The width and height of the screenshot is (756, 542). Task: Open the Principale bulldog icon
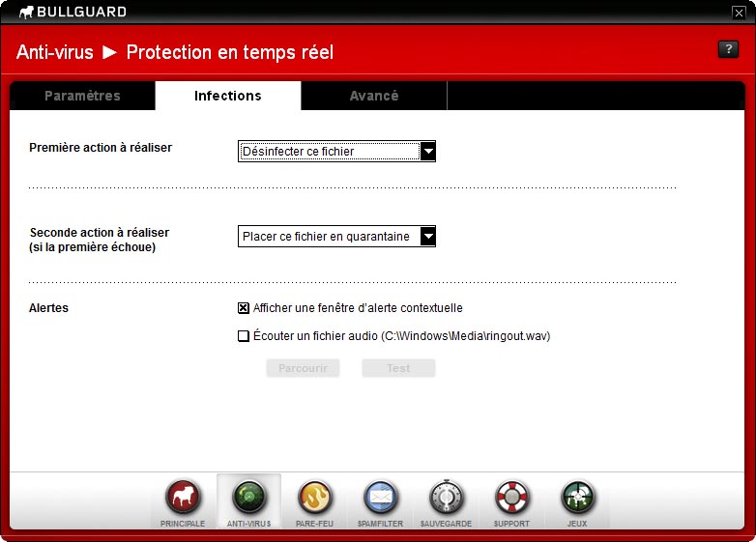[x=183, y=498]
